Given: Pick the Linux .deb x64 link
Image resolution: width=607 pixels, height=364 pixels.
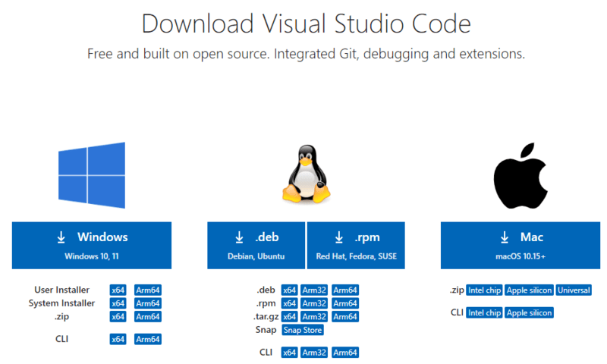Looking at the screenshot, I should pyautogui.click(x=289, y=290).
